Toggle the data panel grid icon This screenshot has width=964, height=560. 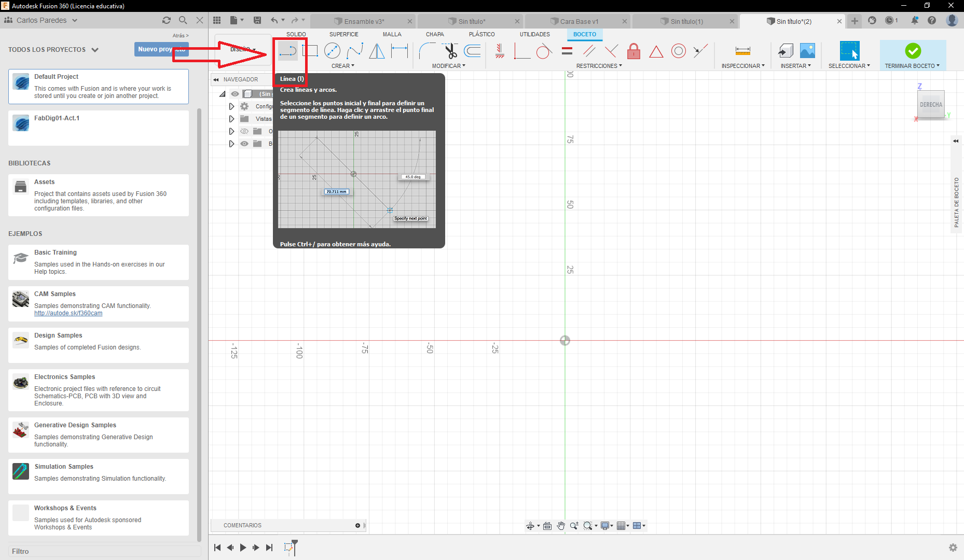[217, 20]
